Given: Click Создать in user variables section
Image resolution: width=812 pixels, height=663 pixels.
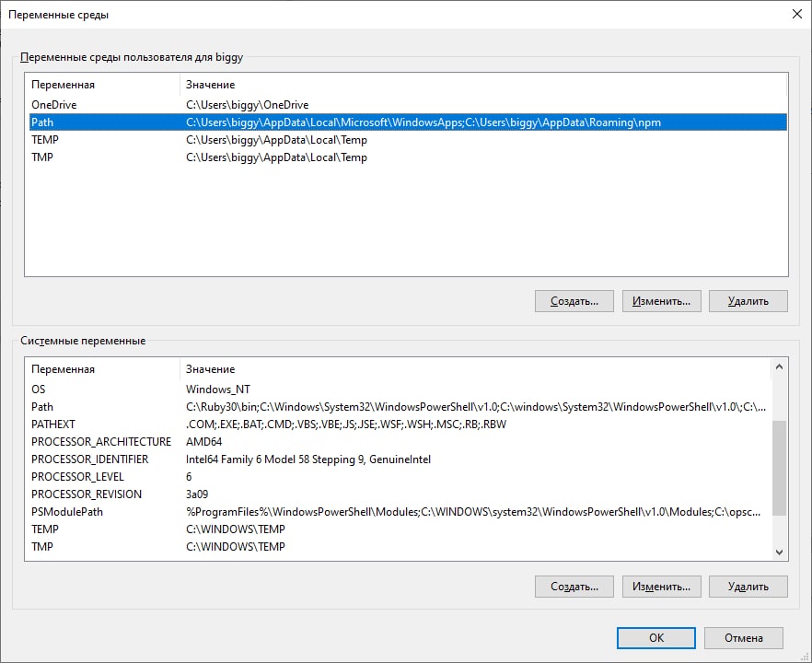Looking at the screenshot, I should 574,301.
